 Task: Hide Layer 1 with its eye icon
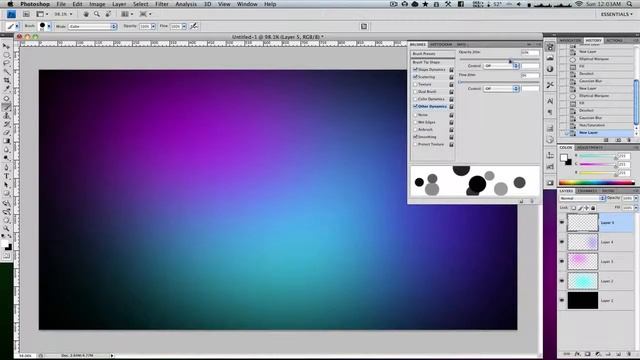[562, 300]
